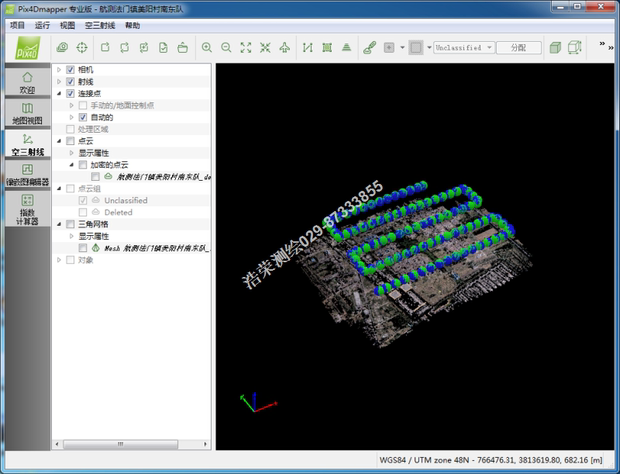Click the wireframe cube dimensions icon

[x=575, y=48]
